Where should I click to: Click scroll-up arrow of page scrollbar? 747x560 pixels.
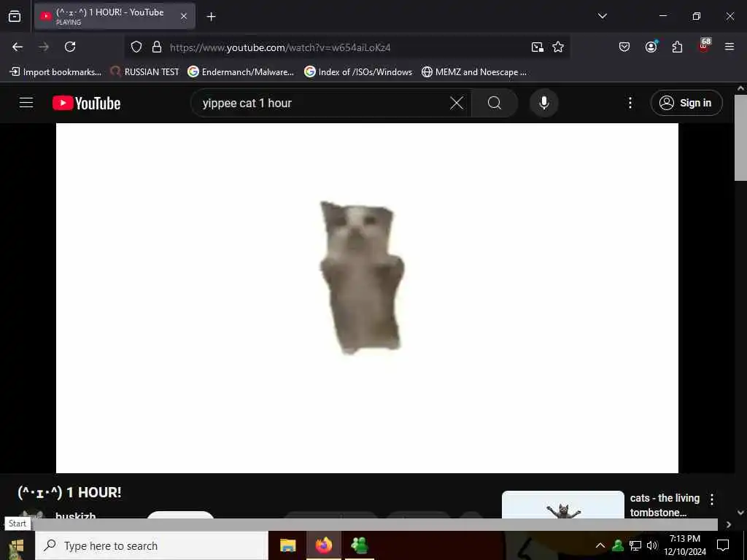(x=740, y=88)
